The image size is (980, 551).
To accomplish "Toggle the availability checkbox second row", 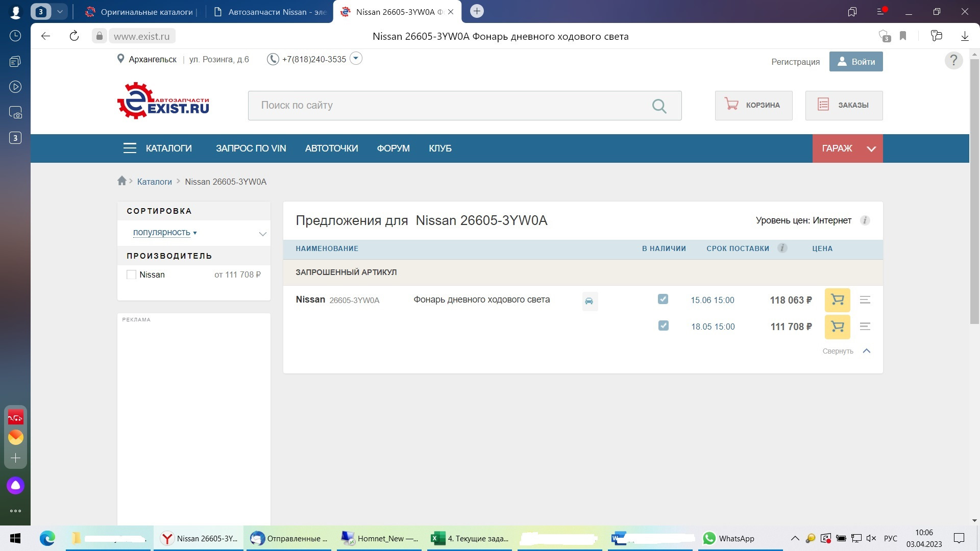I will click(663, 325).
